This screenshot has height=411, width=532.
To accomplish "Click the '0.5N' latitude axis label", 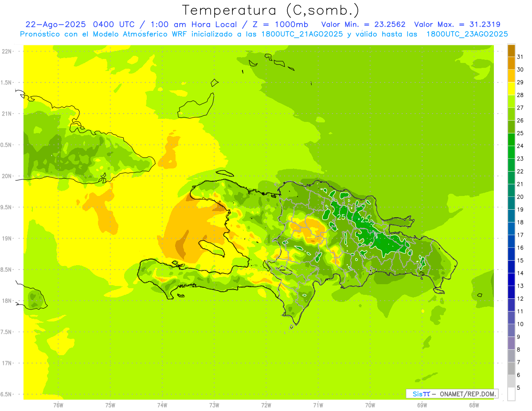I will (x=7, y=145).
